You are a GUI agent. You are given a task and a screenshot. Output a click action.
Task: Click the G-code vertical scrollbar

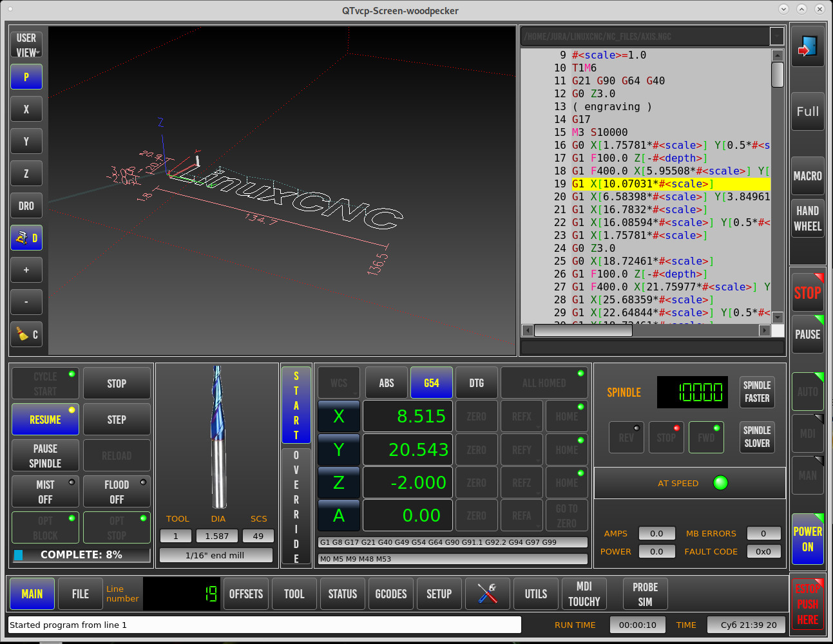pyautogui.click(x=778, y=186)
